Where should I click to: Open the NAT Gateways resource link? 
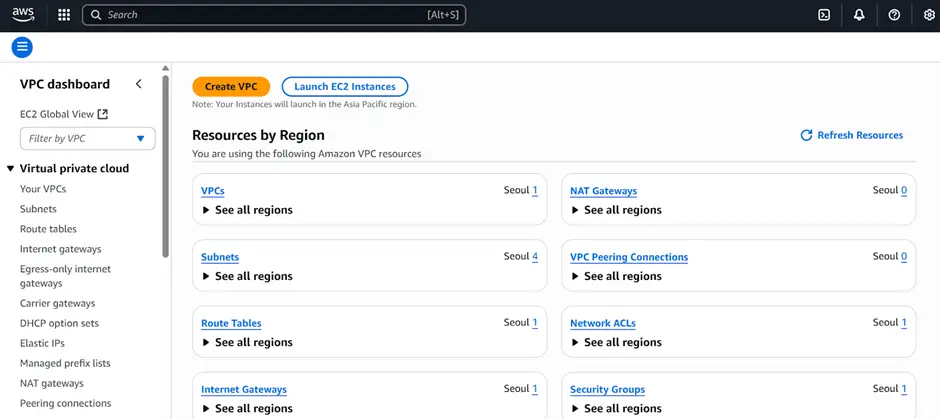point(603,191)
